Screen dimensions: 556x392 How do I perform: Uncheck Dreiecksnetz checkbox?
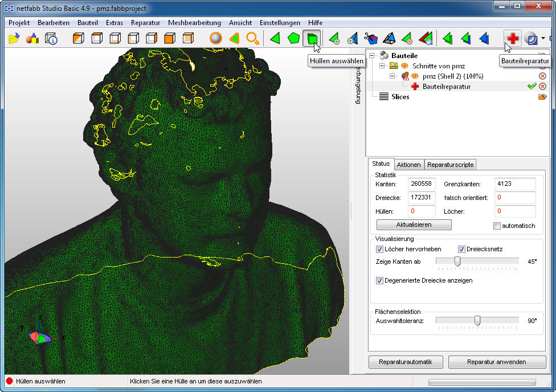point(461,249)
